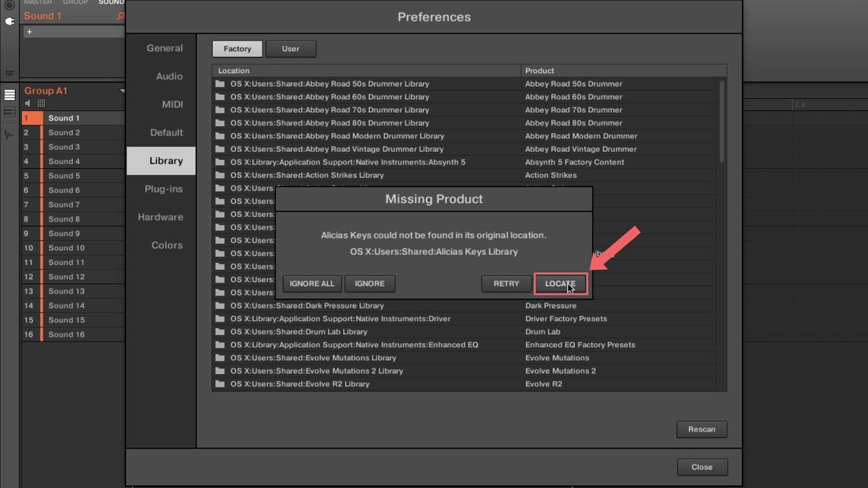The height and width of the screenshot is (488, 868).
Task: Click folder icon for Abbey Road Vintage Drummer Library
Action: [220, 149]
